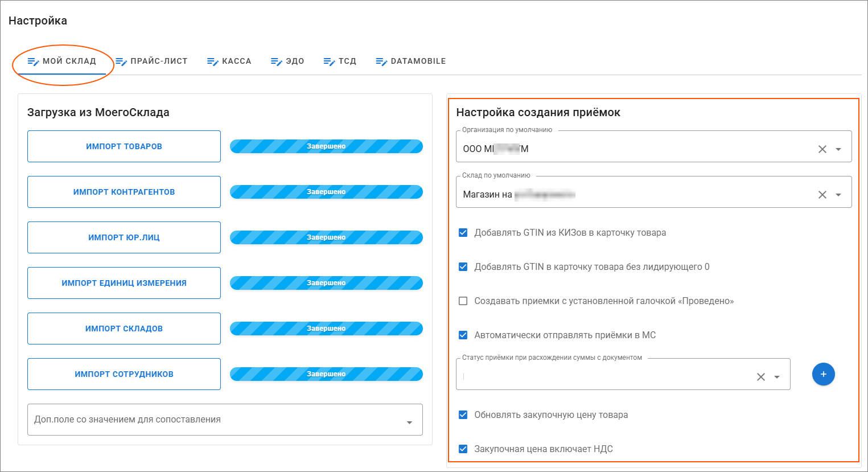Clear the default organization field value

coord(822,149)
